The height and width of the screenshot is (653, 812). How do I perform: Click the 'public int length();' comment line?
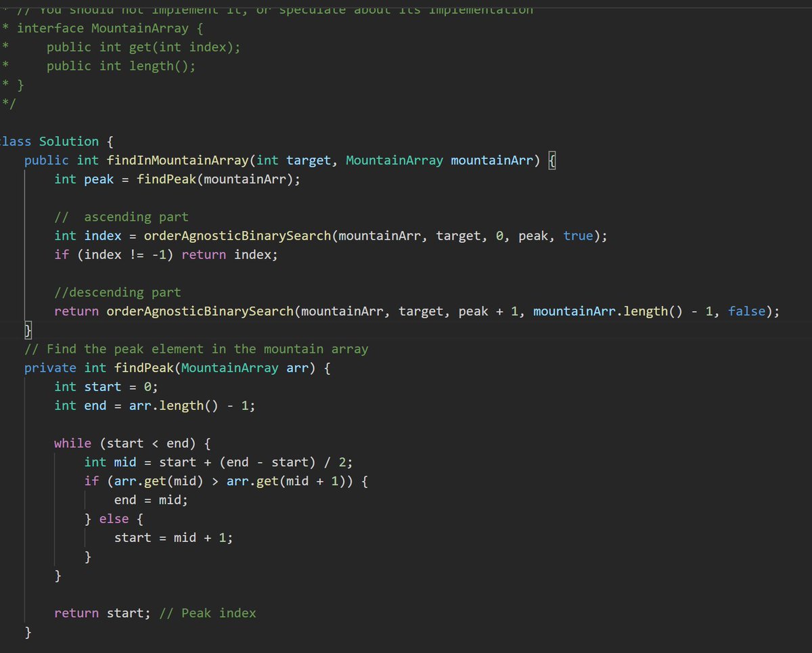121,66
